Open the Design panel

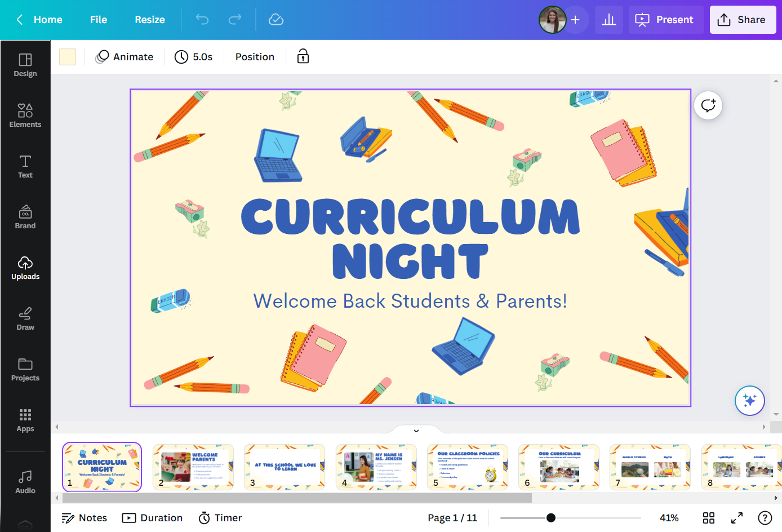(25, 65)
